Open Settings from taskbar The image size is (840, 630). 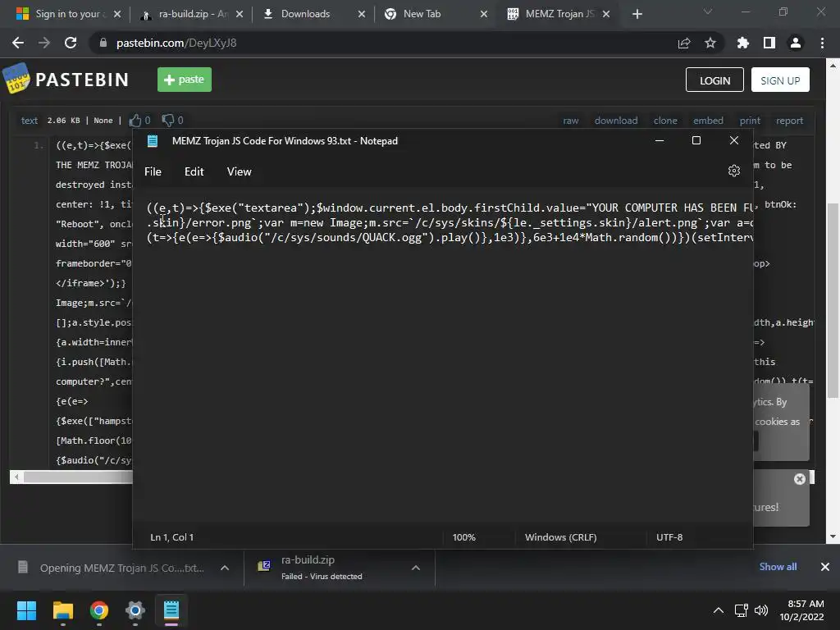[135, 610]
